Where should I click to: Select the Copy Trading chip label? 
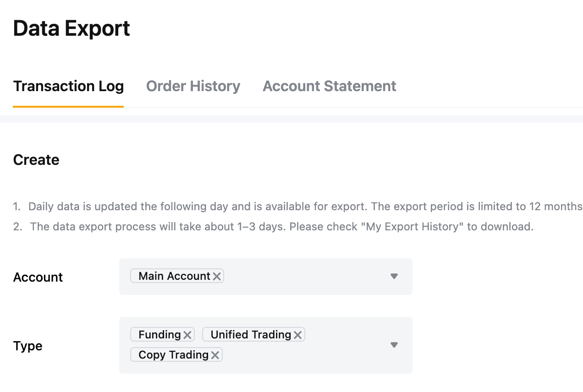click(x=173, y=355)
